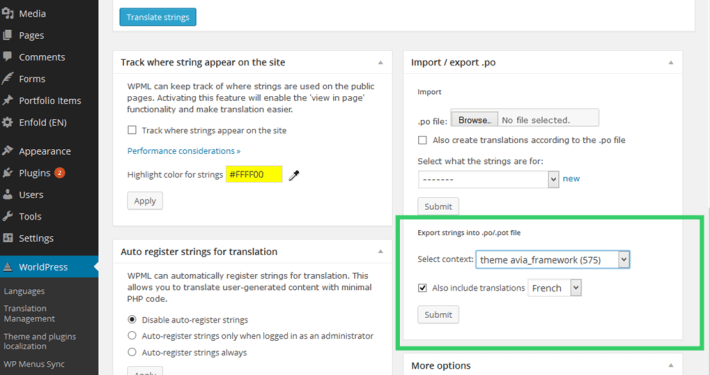
Task: Open Enfold (EN) in the admin menu
Action: pyautogui.click(x=43, y=122)
